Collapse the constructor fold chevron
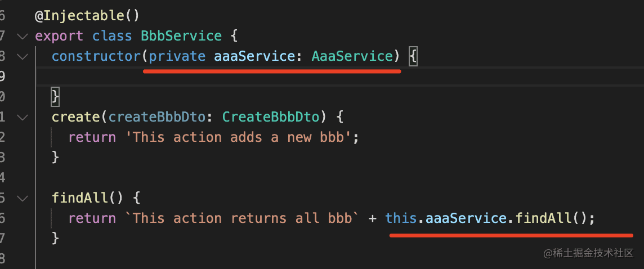This screenshot has width=644, height=269. (22, 57)
